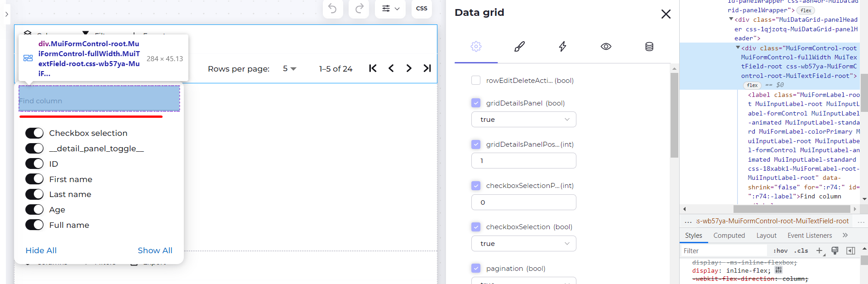
Task: Open the lightning bolt events tab
Action: tap(562, 46)
